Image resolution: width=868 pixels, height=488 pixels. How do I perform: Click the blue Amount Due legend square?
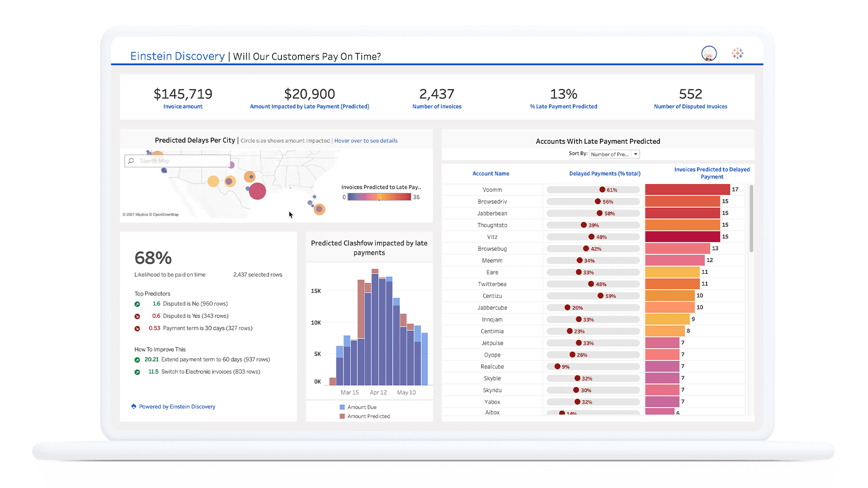pyautogui.click(x=342, y=407)
